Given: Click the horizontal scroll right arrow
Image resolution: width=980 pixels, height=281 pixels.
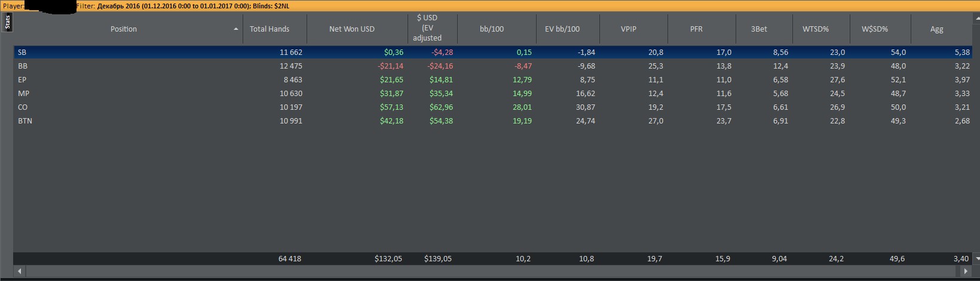Looking at the screenshot, I should (x=966, y=271).
